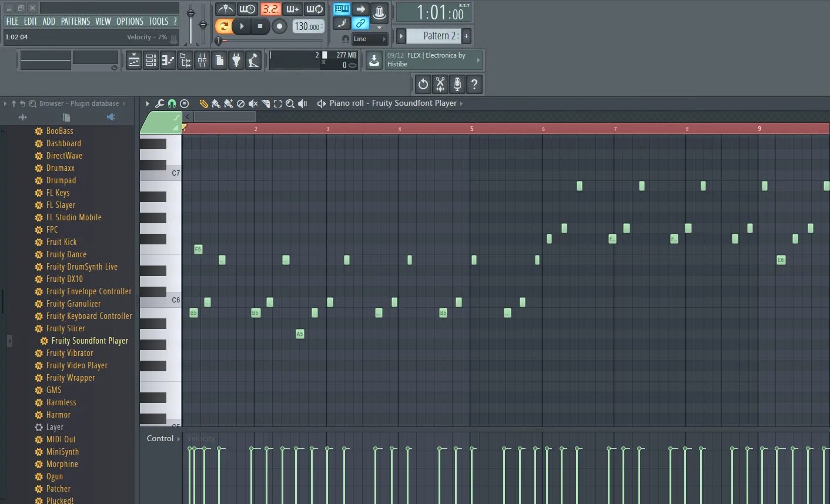This screenshot has width=830, height=504.
Task: Click the Stop button
Action: coord(260,26)
